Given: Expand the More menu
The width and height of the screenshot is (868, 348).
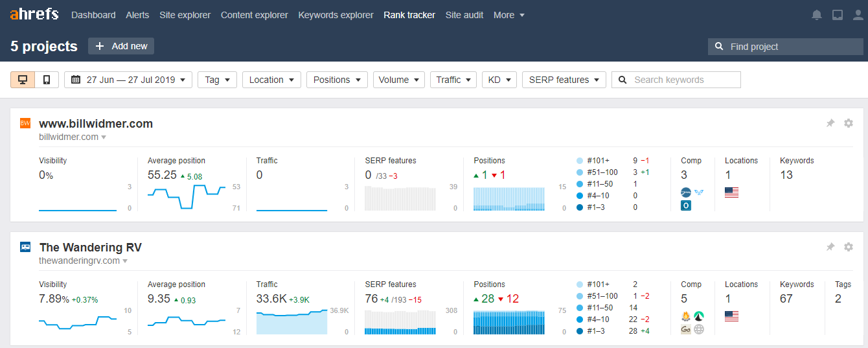Looking at the screenshot, I should tap(509, 15).
